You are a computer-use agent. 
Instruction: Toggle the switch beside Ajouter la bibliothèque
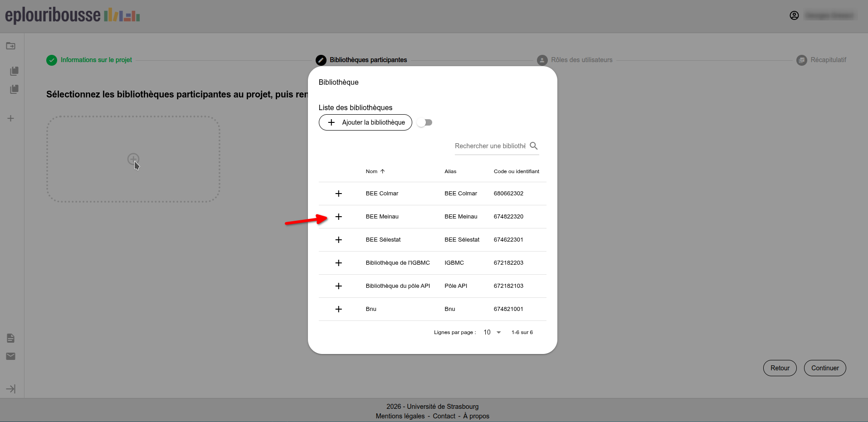tap(425, 122)
